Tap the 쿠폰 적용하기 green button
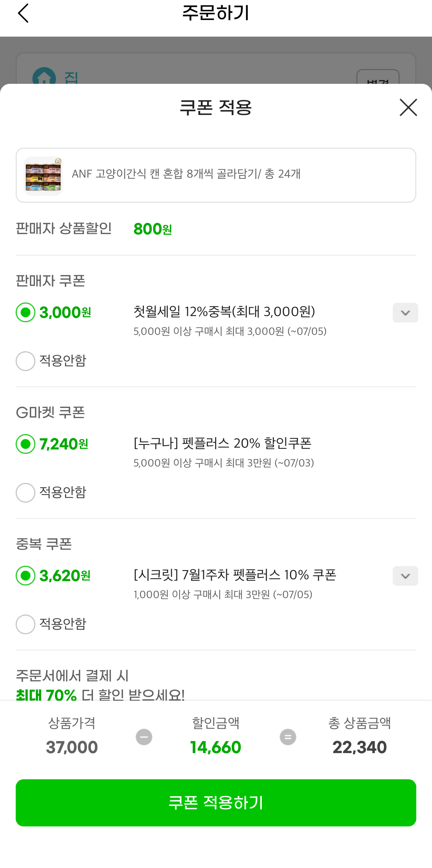Screen dimensions: 432x868 216,803
